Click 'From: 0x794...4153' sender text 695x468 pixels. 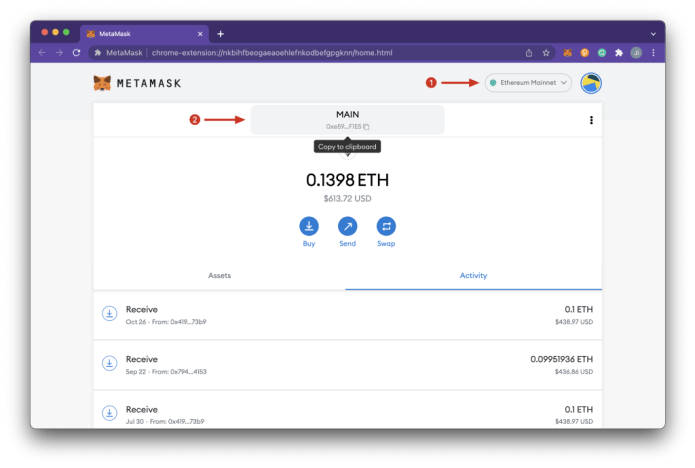point(179,372)
